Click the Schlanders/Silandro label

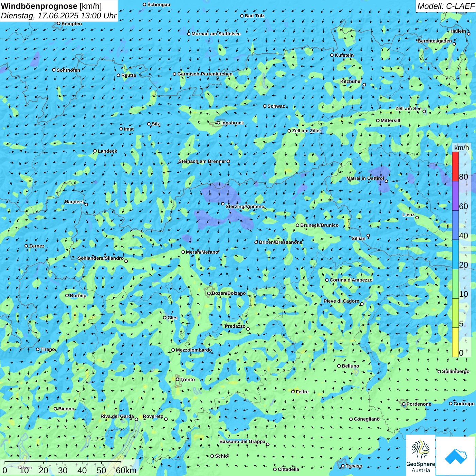(101, 258)
